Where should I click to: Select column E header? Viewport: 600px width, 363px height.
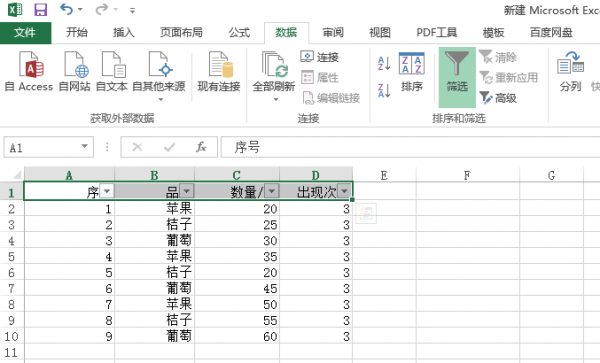pyautogui.click(x=384, y=175)
